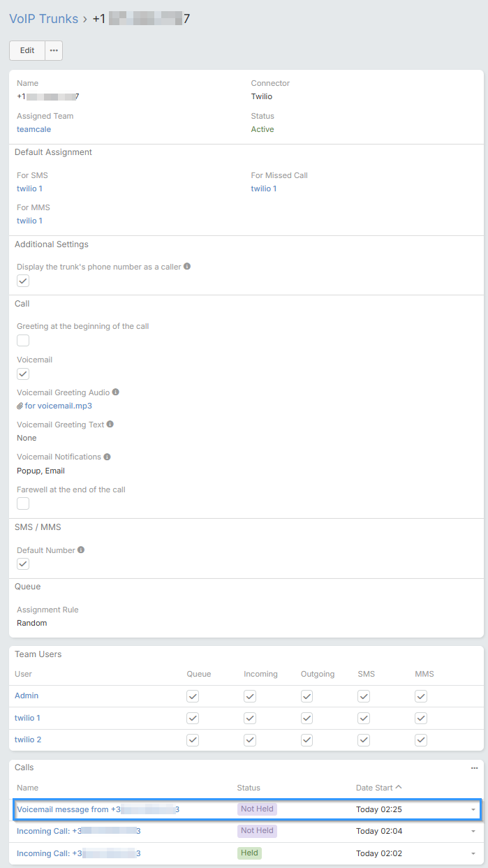Click info icon next to Voicemail Notifications
The width and height of the screenshot is (488, 868).
pyautogui.click(x=108, y=457)
